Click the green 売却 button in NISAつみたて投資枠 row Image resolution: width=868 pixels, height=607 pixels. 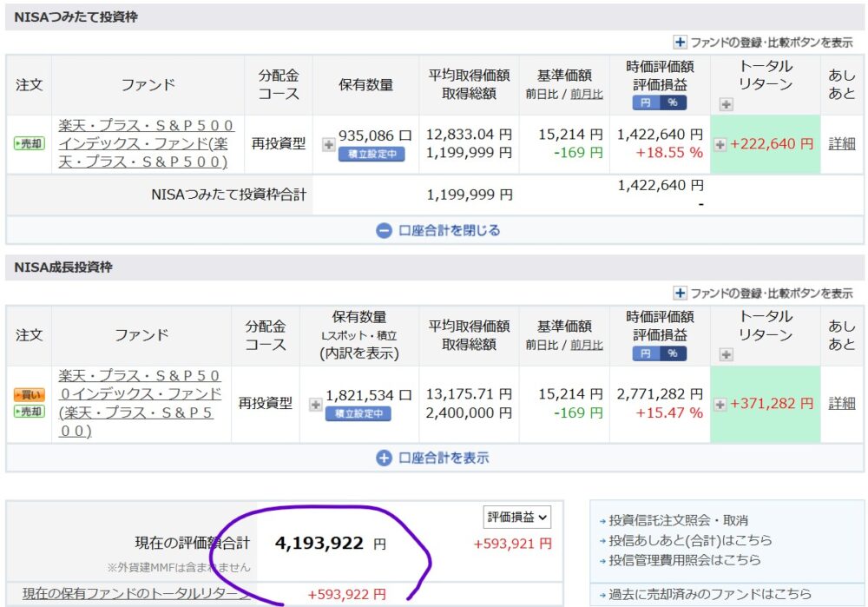pos(30,144)
